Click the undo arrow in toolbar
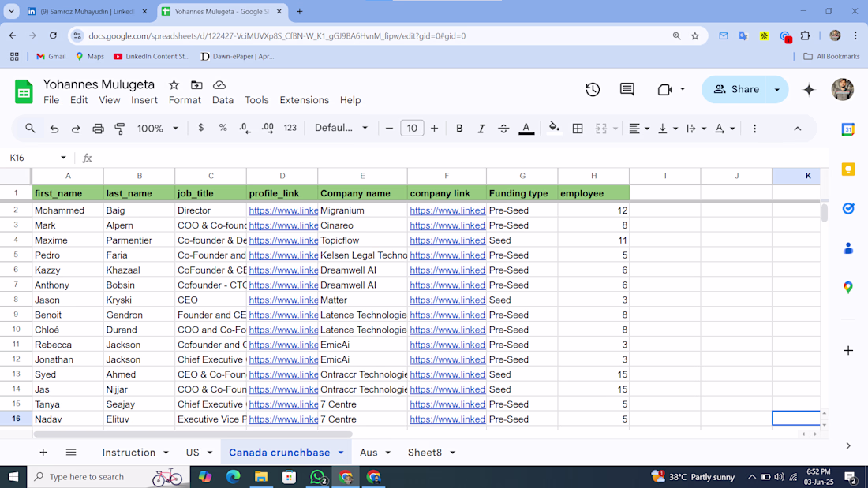868x488 pixels. (x=54, y=129)
